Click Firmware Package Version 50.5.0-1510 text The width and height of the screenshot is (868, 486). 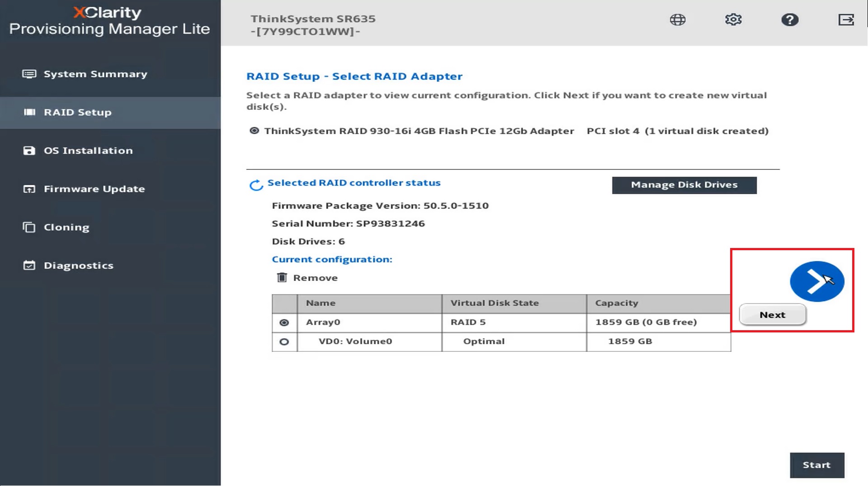click(x=380, y=206)
